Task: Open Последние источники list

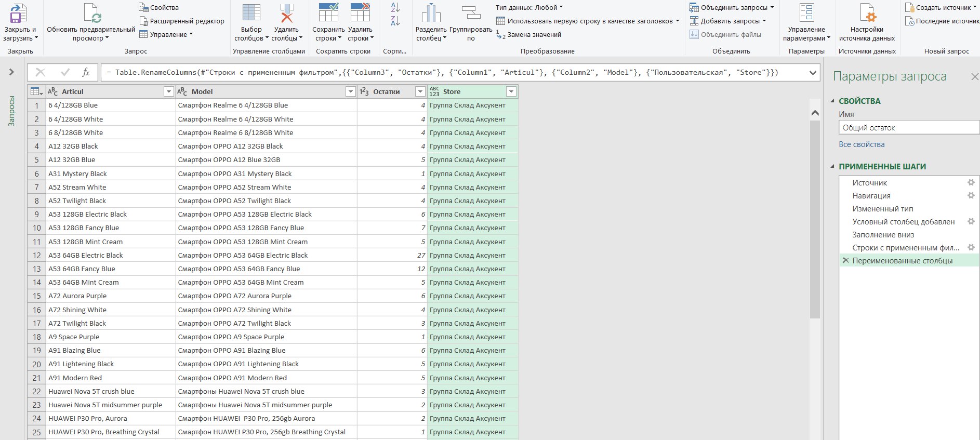Action: tap(942, 21)
